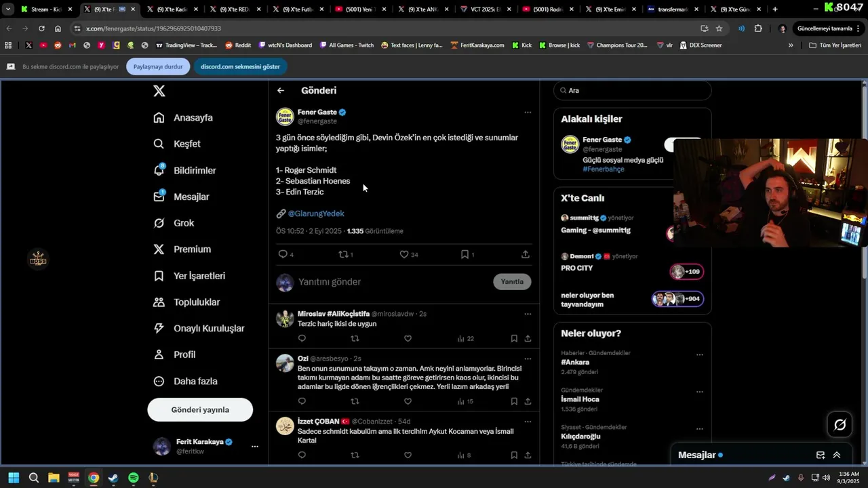The height and width of the screenshot is (488, 868).
Task: Bookmark this page with the star icon
Action: pyautogui.click(x=719, y=28)
